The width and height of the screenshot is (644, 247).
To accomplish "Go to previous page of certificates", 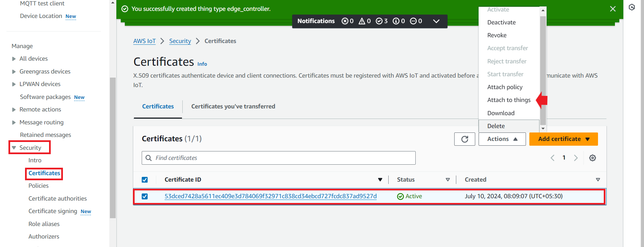I will pyautogui.click(x=552, y=158).
